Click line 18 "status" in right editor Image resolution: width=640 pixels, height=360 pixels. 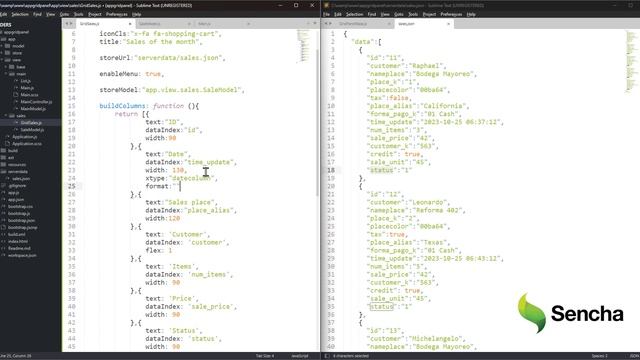381,170
